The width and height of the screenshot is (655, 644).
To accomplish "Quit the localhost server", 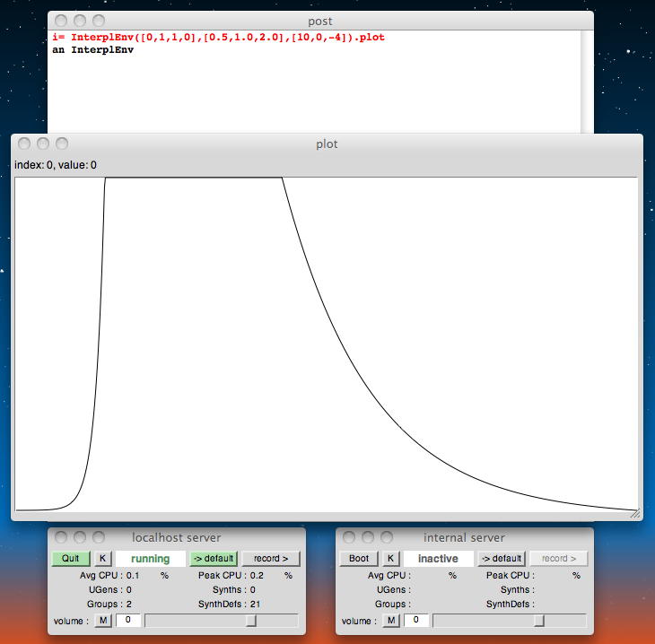I will [71, 559].
